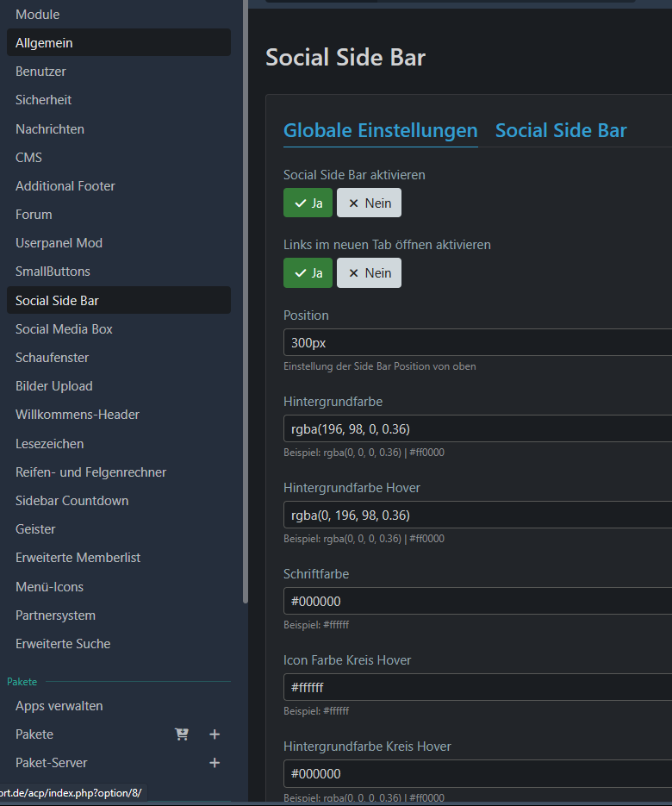Click the plus icon next to Paket-Server

tap(215, 763)
